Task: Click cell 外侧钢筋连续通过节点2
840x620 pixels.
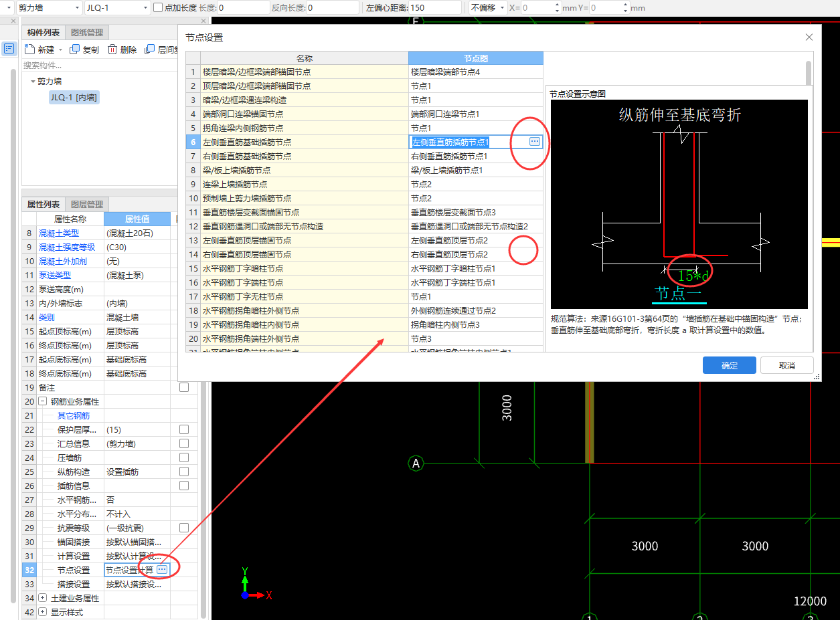Action: (476, 310)
